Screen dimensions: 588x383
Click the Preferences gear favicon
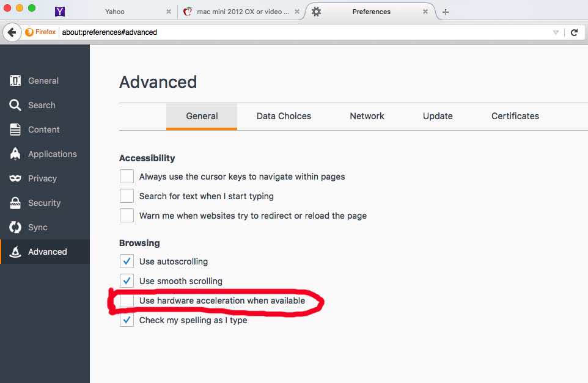click(316, 12)
